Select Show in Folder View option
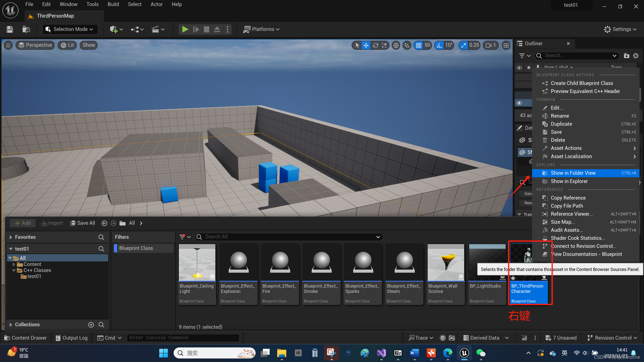Image resolution: width=644 pixels, height=362 pixels. (573, 173)
